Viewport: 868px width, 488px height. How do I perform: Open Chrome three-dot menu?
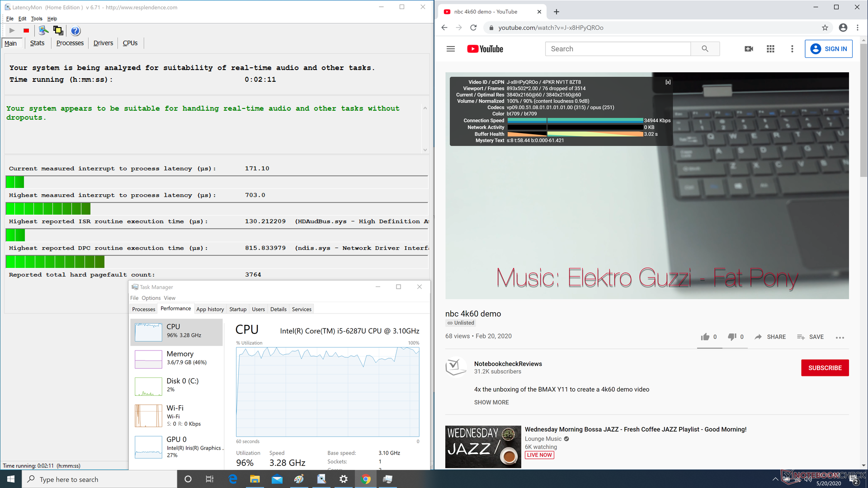tap(857, 28)
